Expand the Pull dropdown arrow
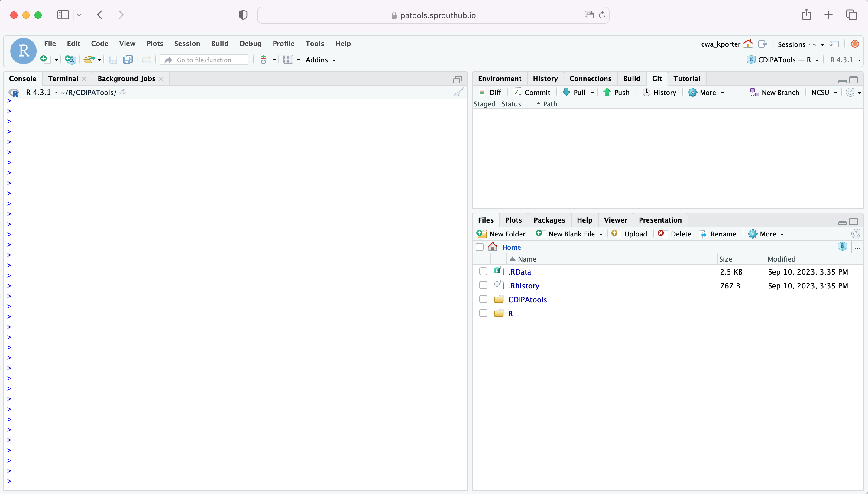Screen dimensions: 868x494 593,93
